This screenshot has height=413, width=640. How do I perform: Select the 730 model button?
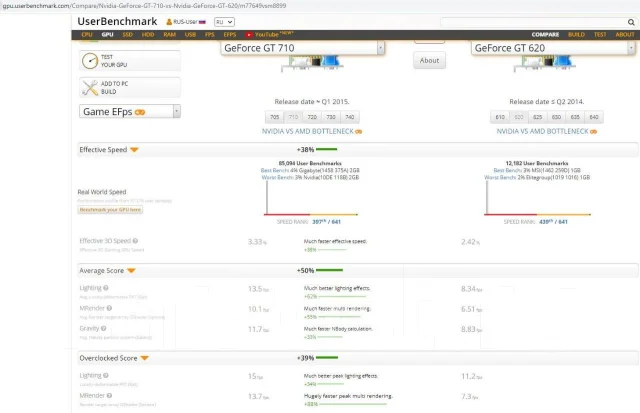tap(331, 117)
